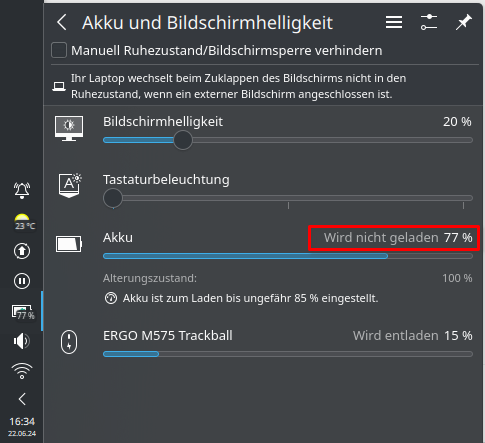Screen dimensions: 485x443
Task: Expand hidden tray icons with the arrow
Action: 22,399
